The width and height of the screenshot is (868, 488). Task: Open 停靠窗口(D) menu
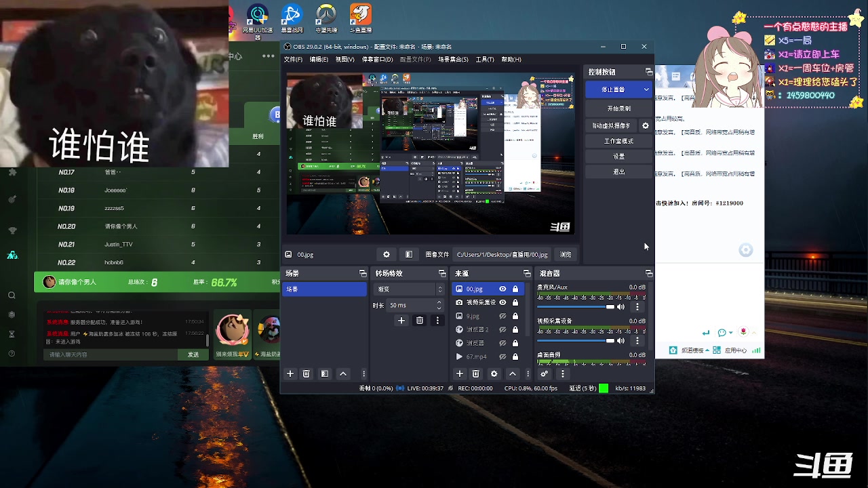pos(377,60)
